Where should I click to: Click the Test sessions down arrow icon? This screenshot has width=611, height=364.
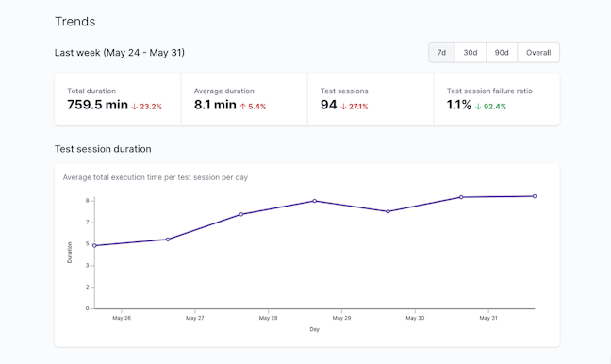pyautogui.click(x=343, y=107)
